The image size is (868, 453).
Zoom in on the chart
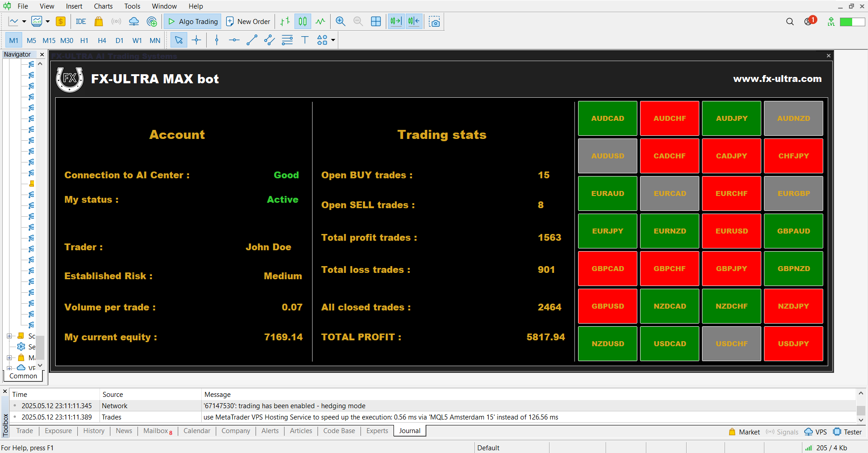tap(341, 21)
